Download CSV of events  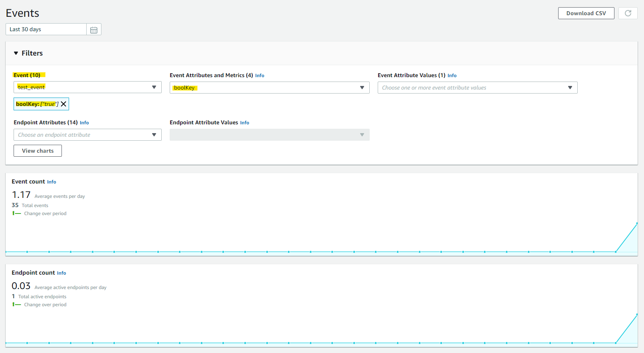586,13
